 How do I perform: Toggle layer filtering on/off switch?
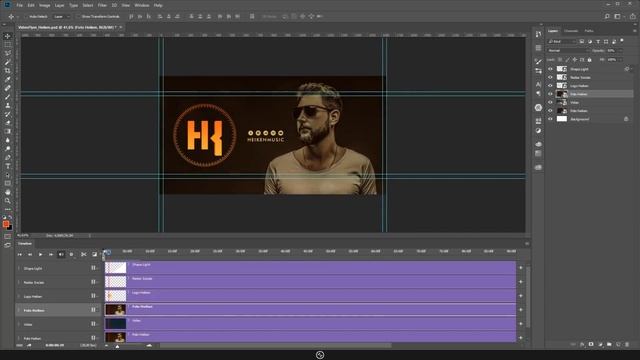tap(622, 41)
